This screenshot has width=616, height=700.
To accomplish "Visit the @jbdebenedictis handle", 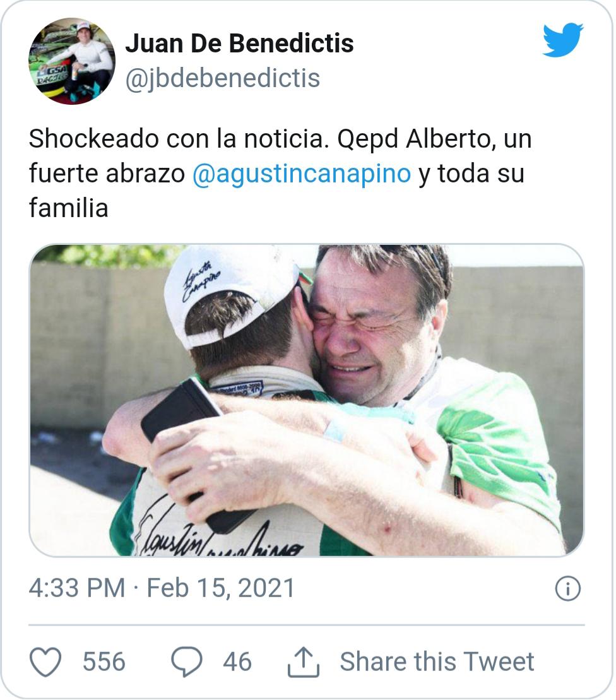I will [222, 78].
